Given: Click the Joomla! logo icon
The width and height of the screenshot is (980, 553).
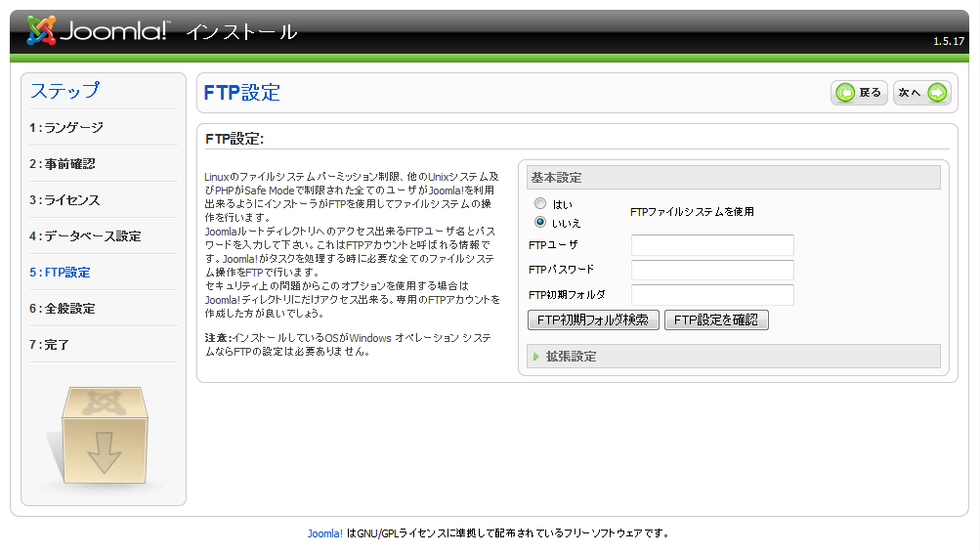Looking at the screenshot, I should tap(41, 30).
